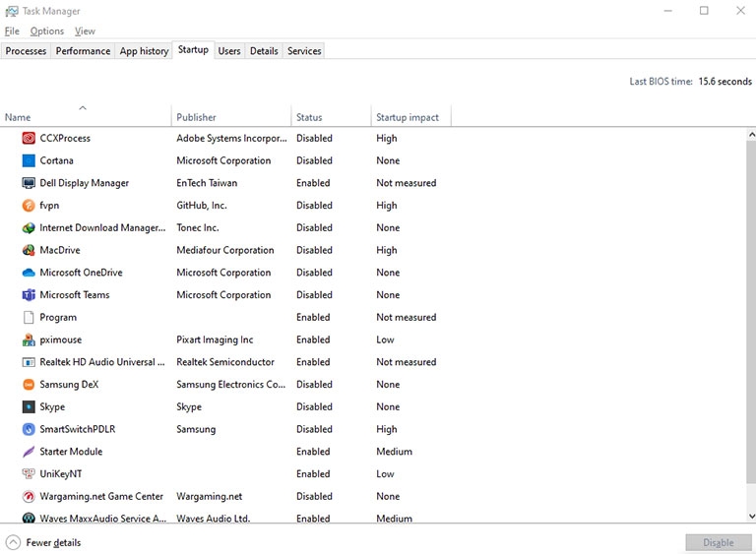Open the File menu
756x554 pixels.
tap(12, 31)
